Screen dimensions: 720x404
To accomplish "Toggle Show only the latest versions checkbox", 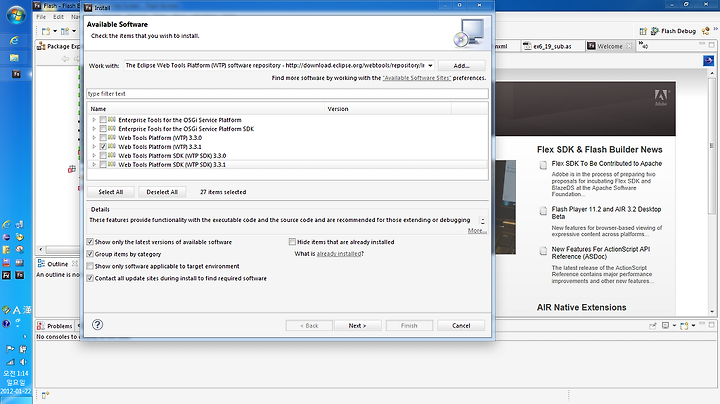I will click(x=90, y=241).
